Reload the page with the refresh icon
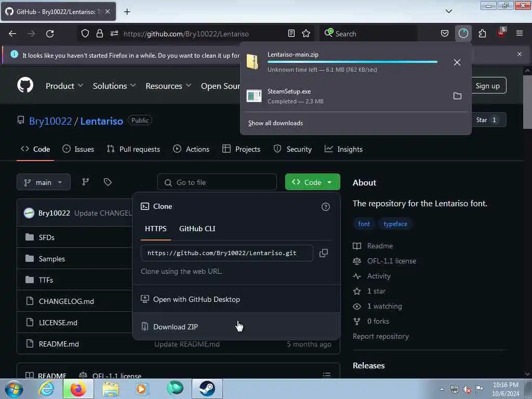The image size is (532, 399). point(50,34)
